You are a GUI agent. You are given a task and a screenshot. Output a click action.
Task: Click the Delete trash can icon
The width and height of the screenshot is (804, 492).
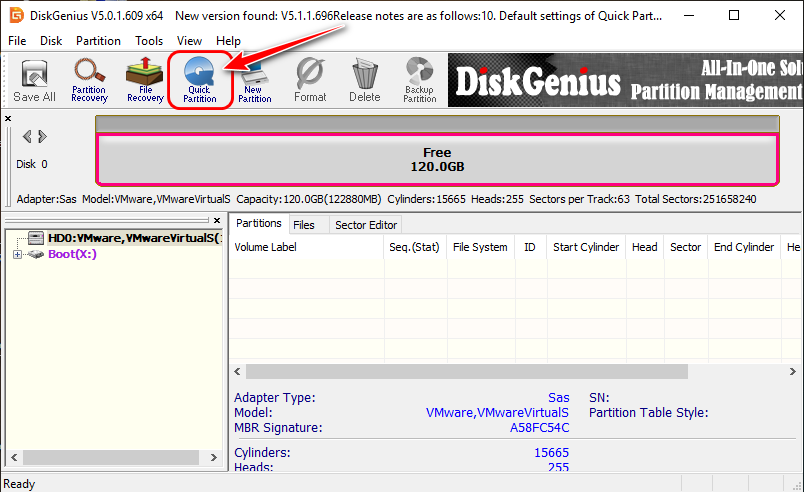click(365, 80)
